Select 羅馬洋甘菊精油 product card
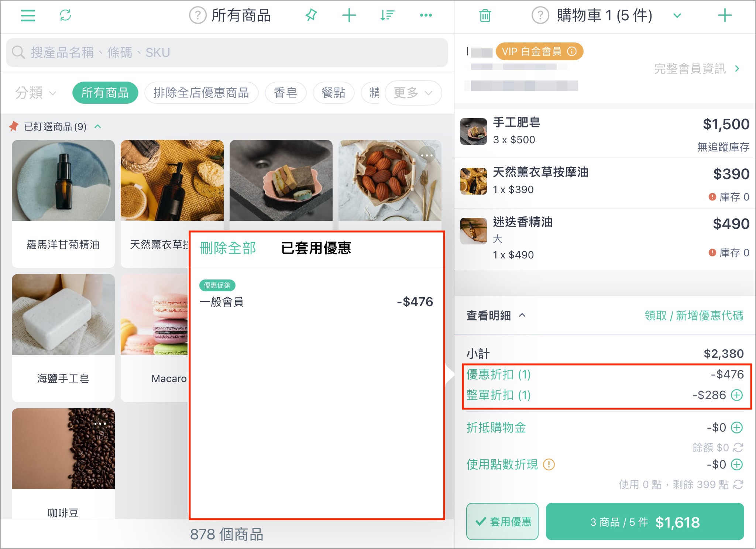Image resolution: width=756 pixels, height=549 pixels. (x=63, y=203)
